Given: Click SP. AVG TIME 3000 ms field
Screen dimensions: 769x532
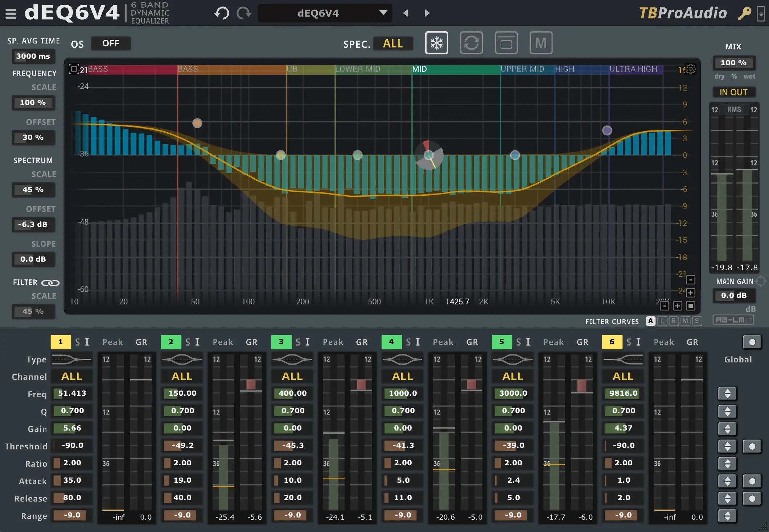Looking at the screenshot, I should [x=33, y=56].
